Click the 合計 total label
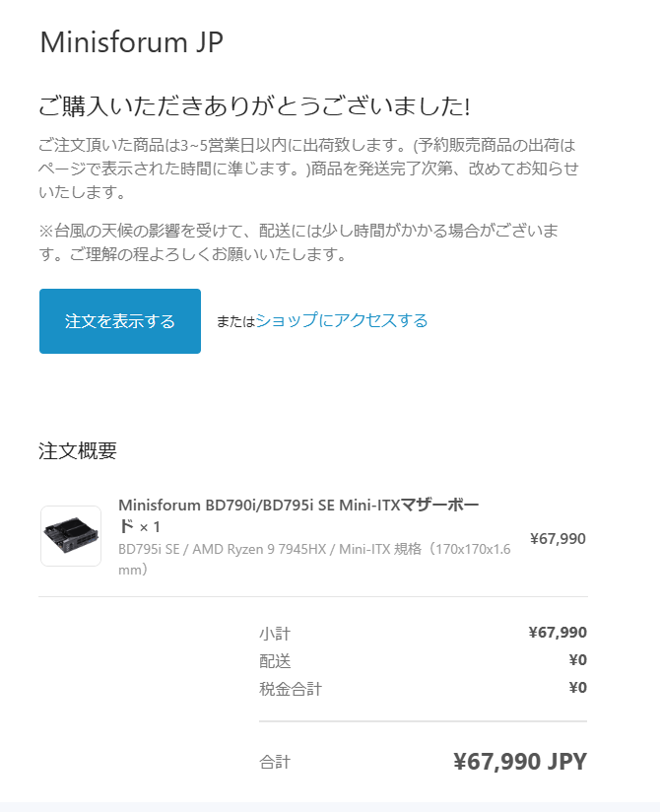This screenshot has width=660, height=812. pyautogui.click(x=275, y=762)
